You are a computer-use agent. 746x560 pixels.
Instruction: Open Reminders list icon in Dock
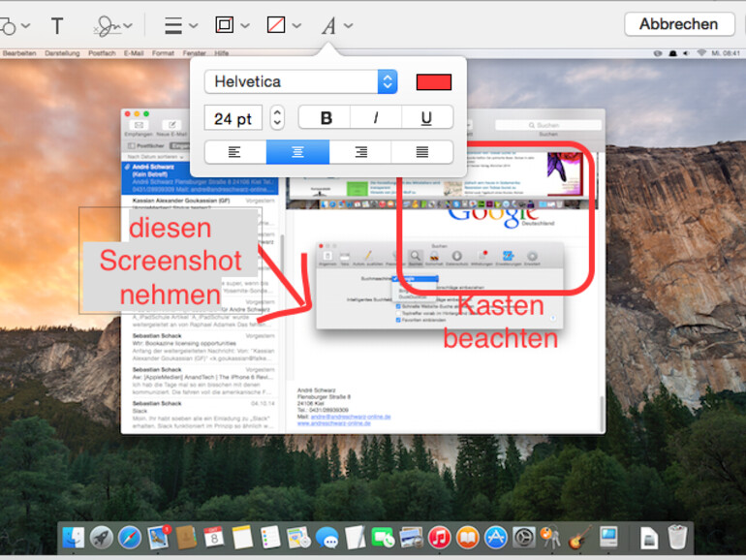pyautogui.click(x=270, y=538)
